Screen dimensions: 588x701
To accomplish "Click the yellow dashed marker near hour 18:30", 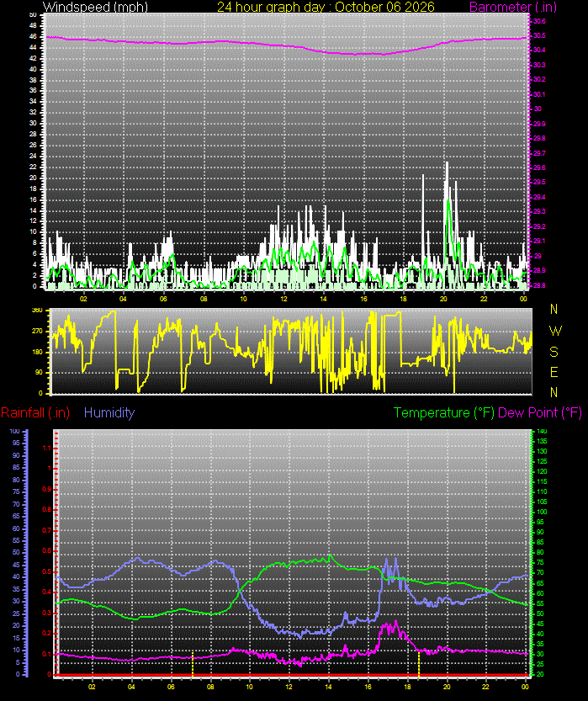I will pyautogui.click(x=419, y=663).
